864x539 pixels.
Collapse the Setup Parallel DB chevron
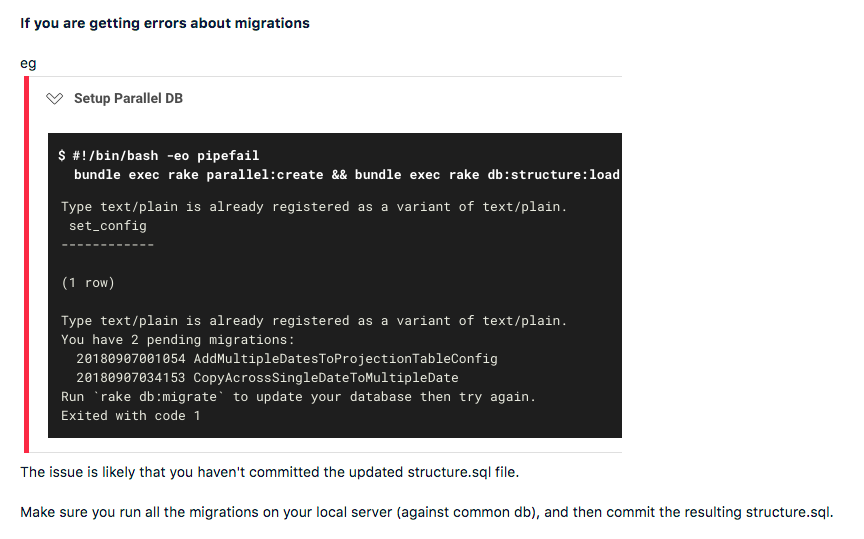(x=55, y=99)
